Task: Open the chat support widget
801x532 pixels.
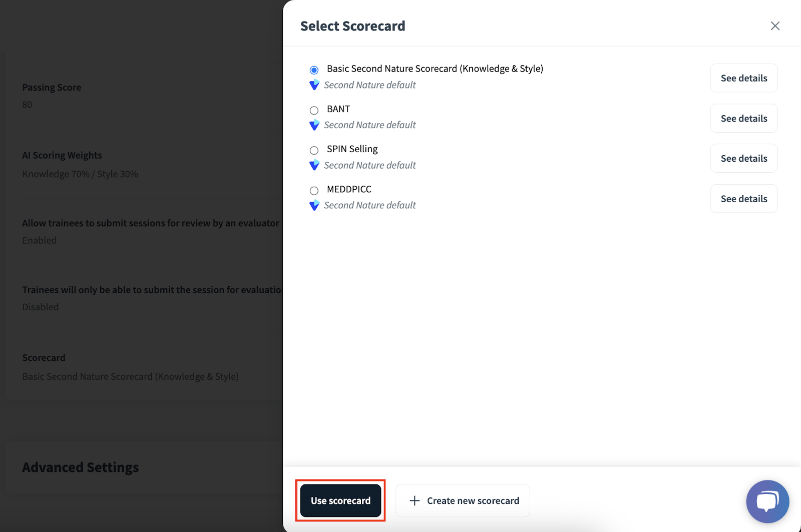Action: 767,501
